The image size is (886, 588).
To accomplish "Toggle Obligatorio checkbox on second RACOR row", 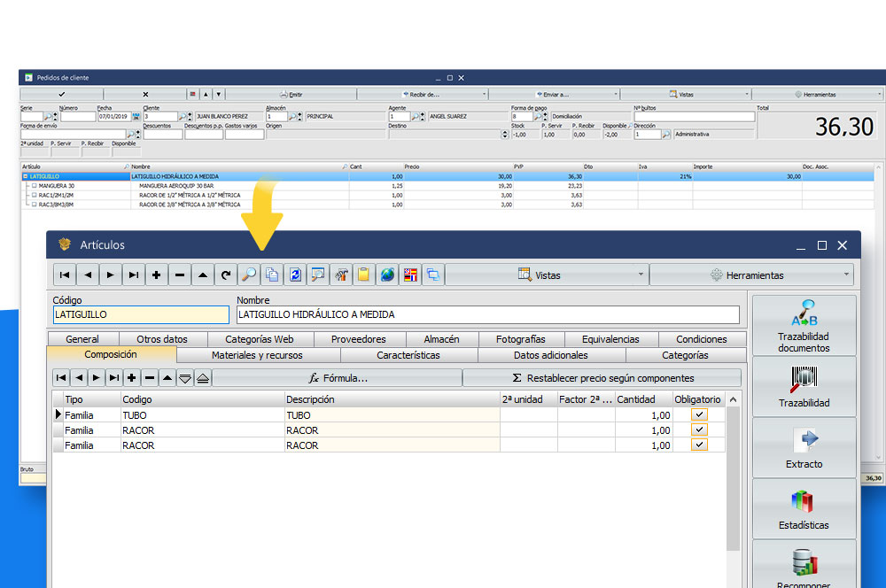I will coord(699,445).
